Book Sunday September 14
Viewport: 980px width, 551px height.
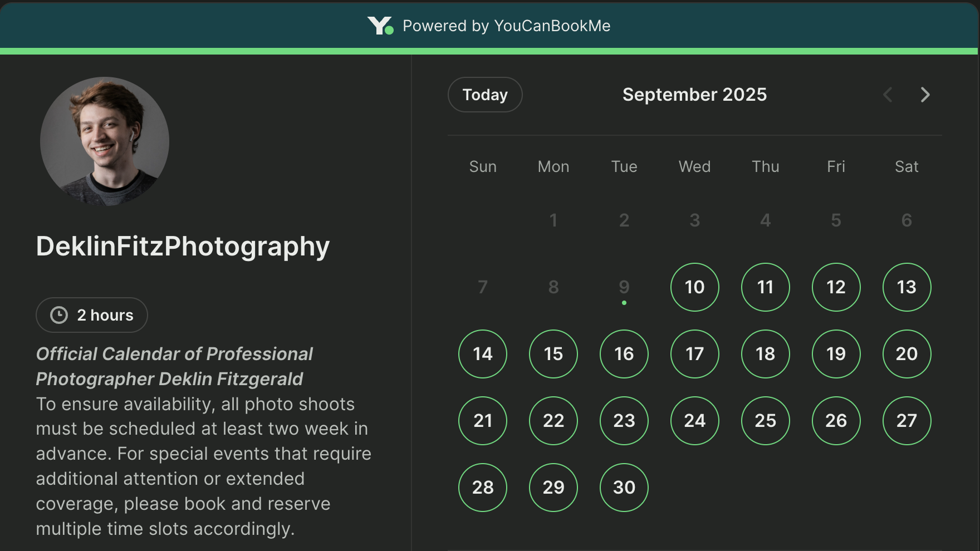(x=483, y=354)
